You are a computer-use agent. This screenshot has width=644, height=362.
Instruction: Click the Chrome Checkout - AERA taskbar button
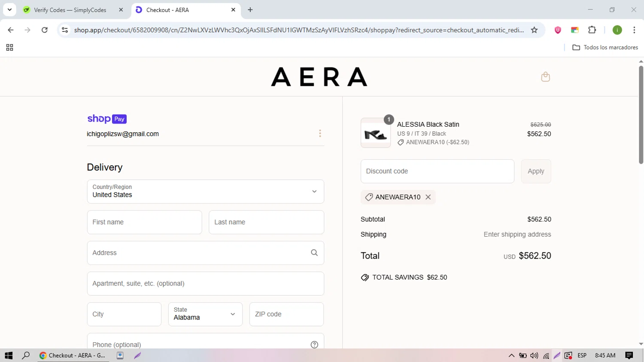pyautogui.click(x=73, y=356)
